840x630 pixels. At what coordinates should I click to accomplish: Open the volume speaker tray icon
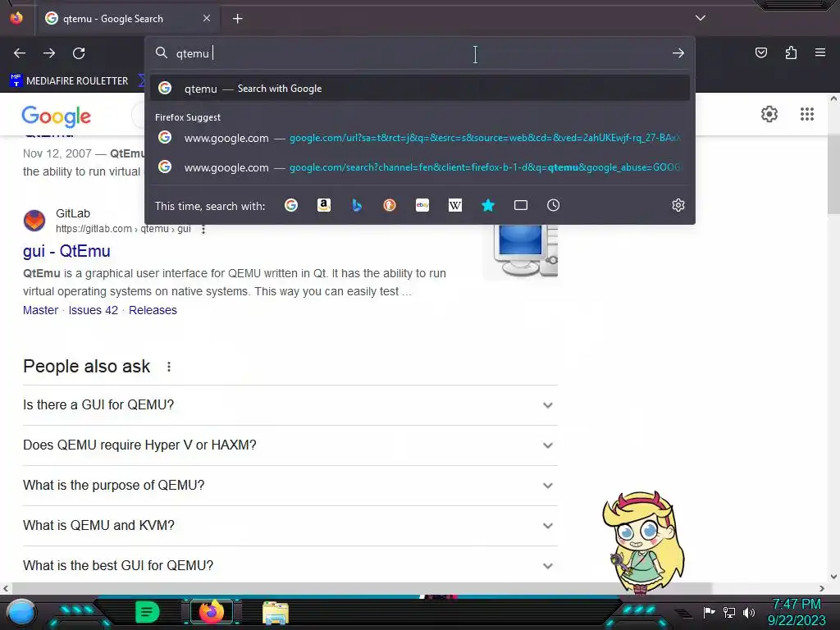coord(748,612)
